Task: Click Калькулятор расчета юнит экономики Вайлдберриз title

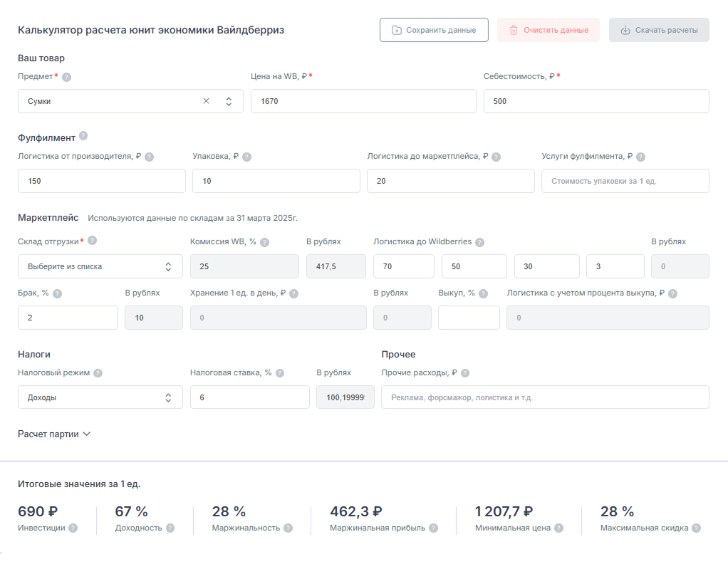Action: click(x=151, y=30)
